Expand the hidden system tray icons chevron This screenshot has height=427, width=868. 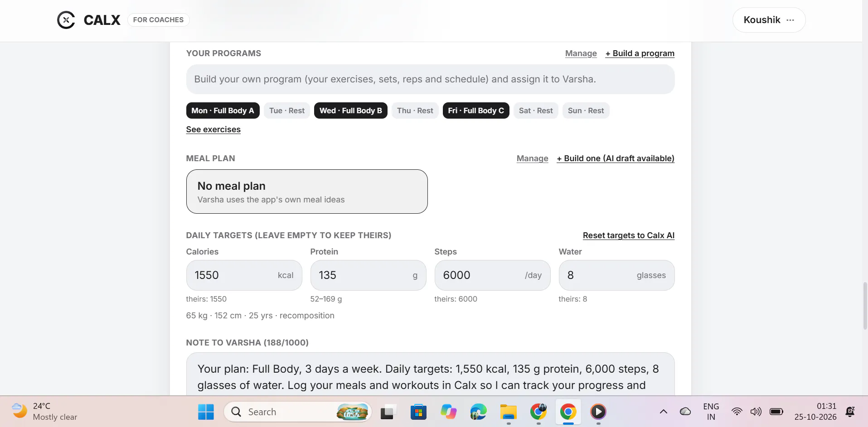(663, 412)
